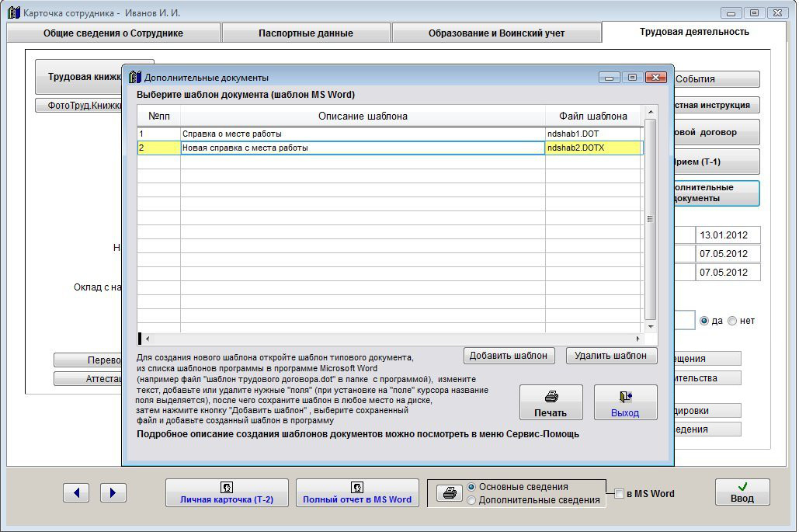This screenshot has height=532, width=799.
Task: Select Основные сведения radio option
Action: [471, 487]
